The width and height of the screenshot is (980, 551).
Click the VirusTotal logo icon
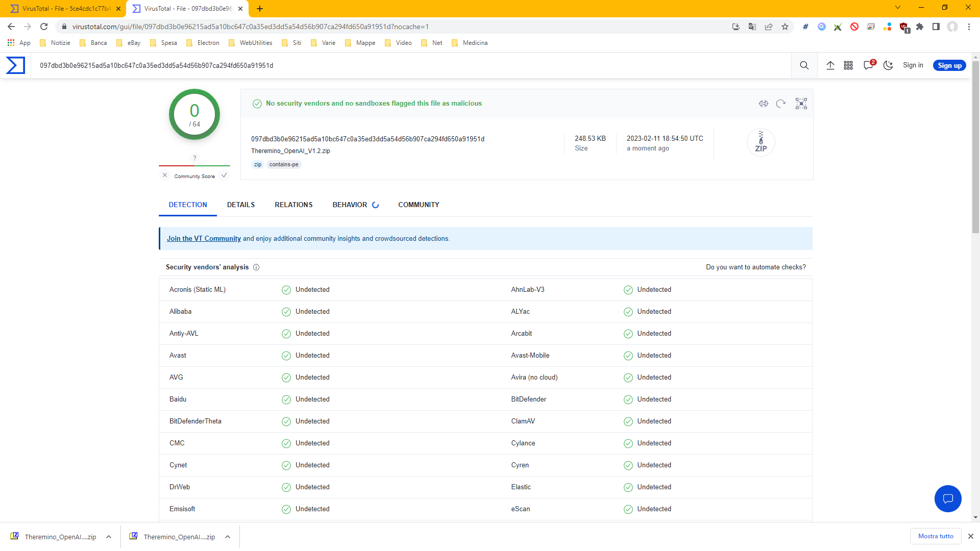click(x=15, y=65)
